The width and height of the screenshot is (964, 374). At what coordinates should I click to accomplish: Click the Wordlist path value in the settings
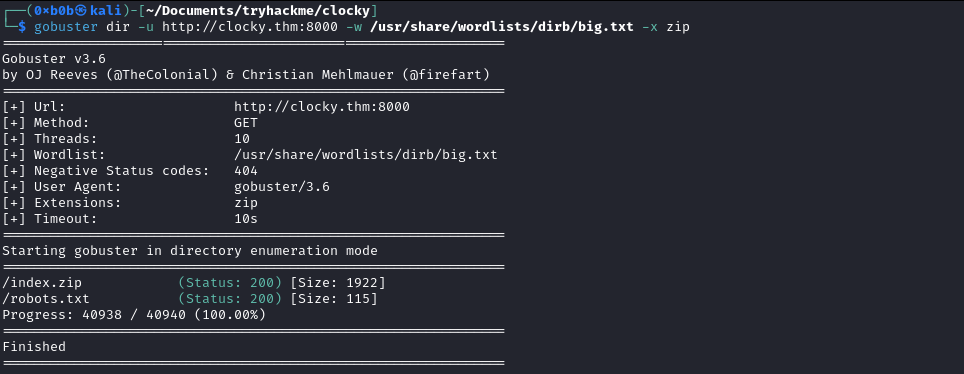[366, 155]
